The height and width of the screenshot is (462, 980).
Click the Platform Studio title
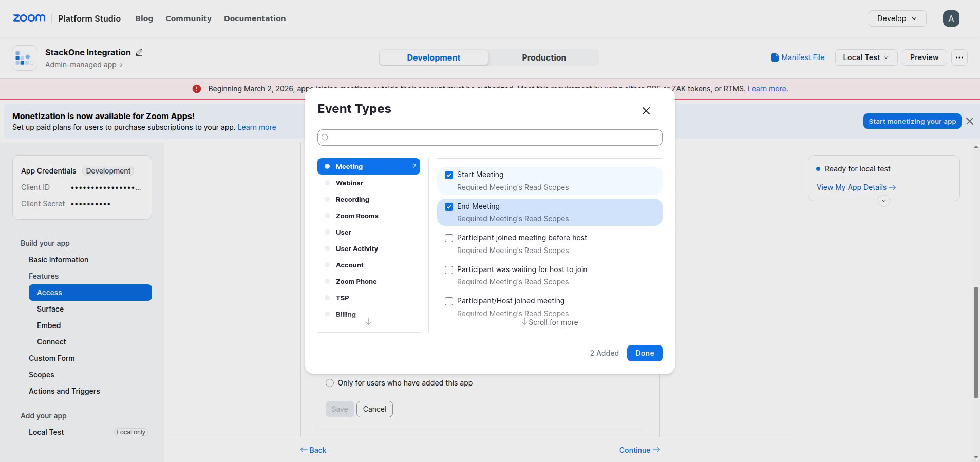click(x=89, y=18)
